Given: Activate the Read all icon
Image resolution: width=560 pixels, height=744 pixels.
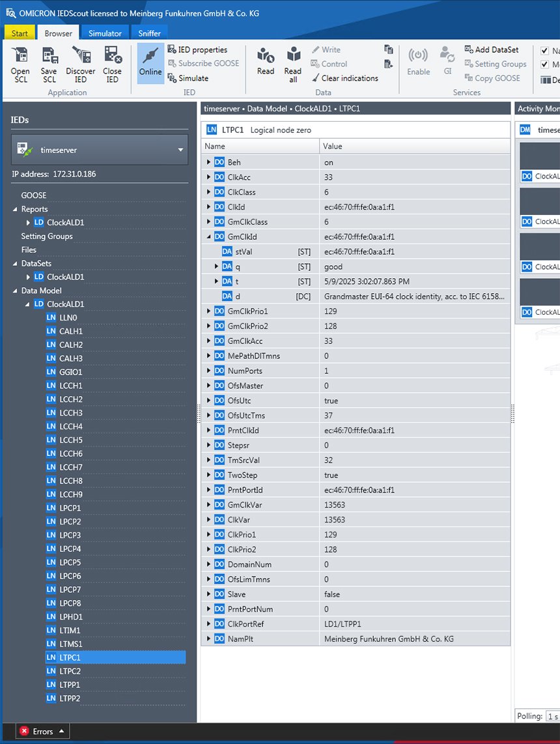Looking at the screenshot, I should [292, 64].
